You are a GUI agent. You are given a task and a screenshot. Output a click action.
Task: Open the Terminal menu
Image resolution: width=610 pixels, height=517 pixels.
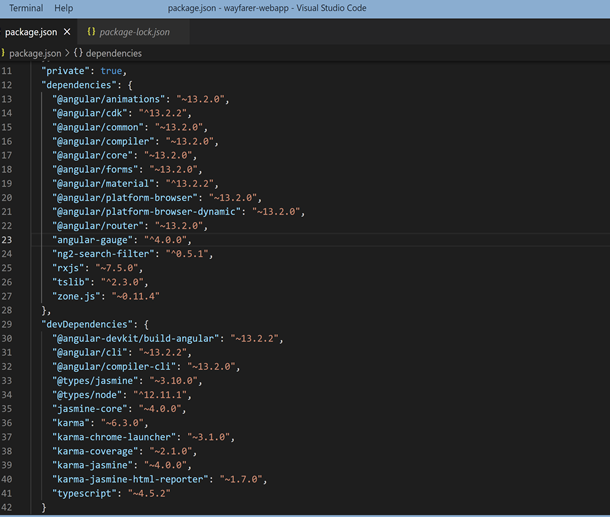(26, 8)
